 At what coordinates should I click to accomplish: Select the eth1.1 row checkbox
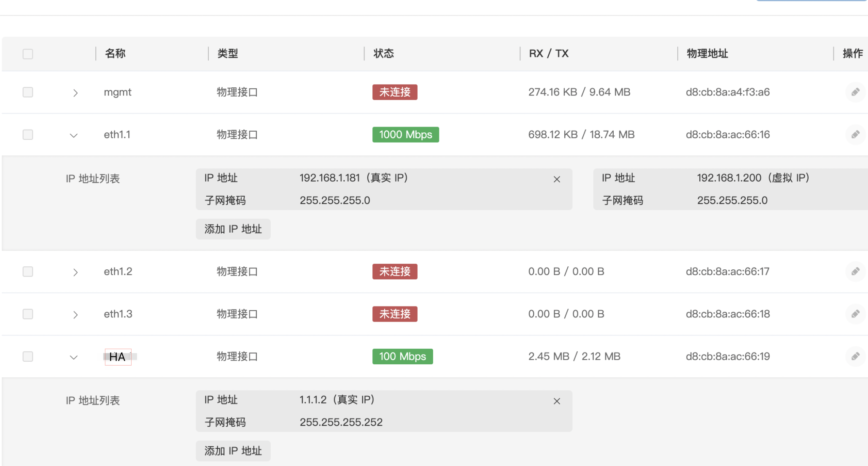point(28,135)
